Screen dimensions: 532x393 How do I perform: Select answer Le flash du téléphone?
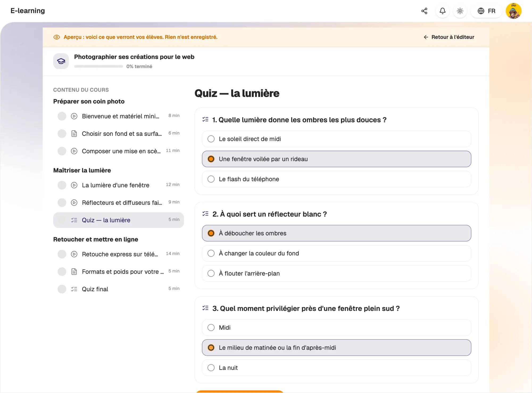tap(336, 179)
